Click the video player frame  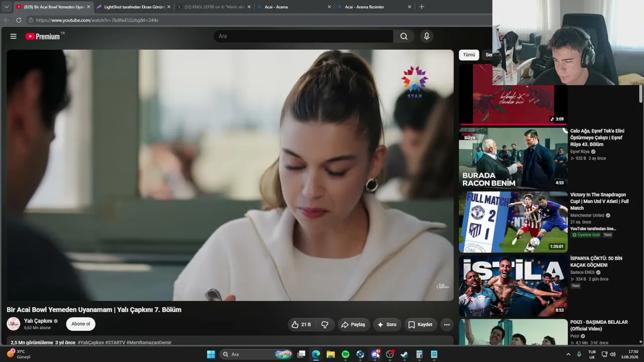[230, 175]
